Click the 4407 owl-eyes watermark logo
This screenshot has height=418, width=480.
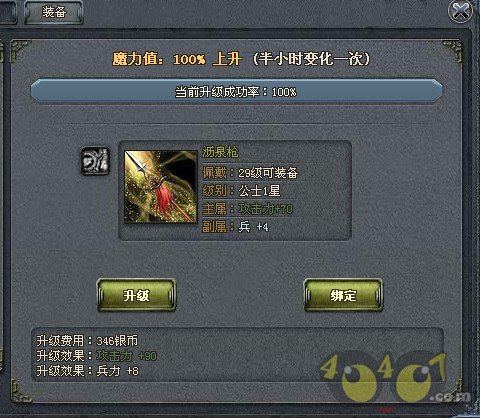coord(393,377)
